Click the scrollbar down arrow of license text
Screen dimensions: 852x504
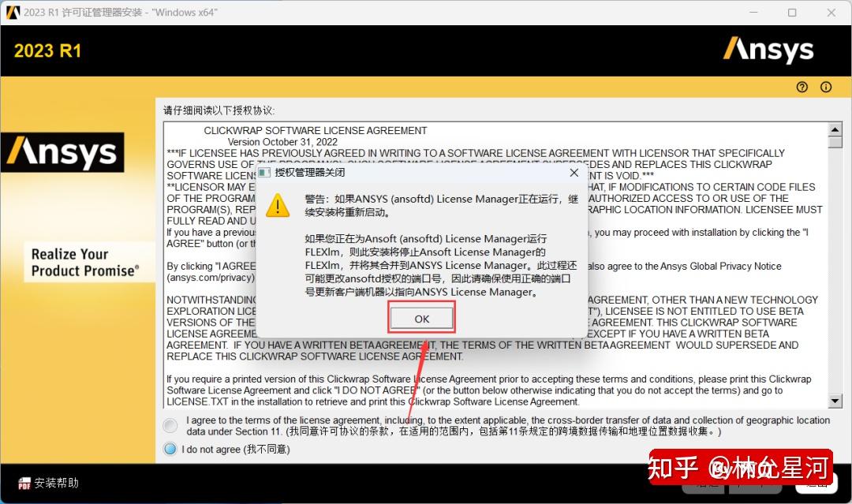coord(835,399)
